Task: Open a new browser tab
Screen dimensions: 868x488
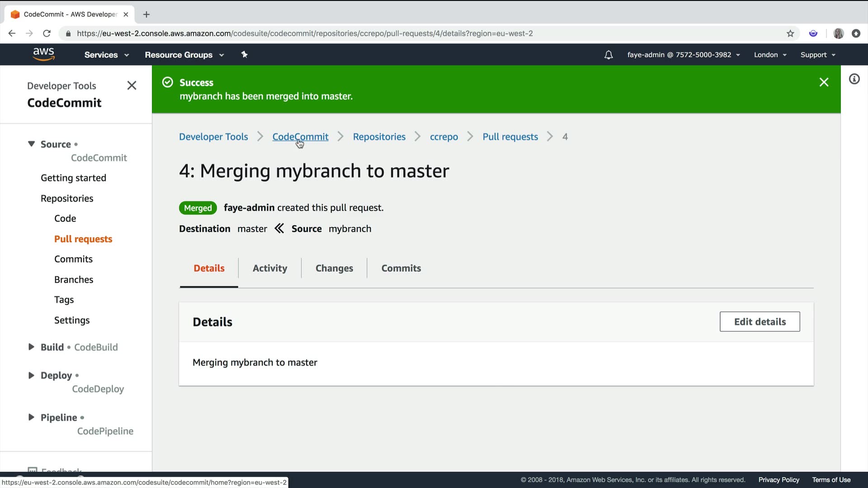Action: (146, 14)
